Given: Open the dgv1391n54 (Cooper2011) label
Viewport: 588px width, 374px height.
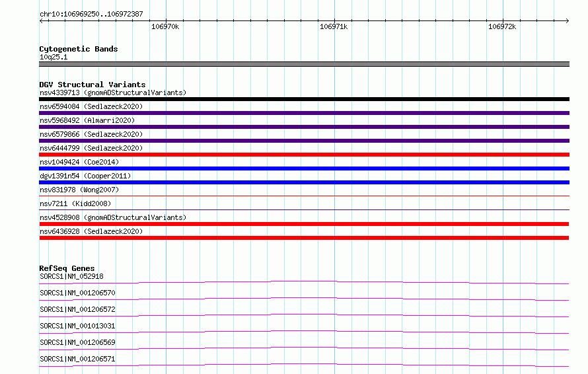Looking at the screenshot, I should [85, 176].
